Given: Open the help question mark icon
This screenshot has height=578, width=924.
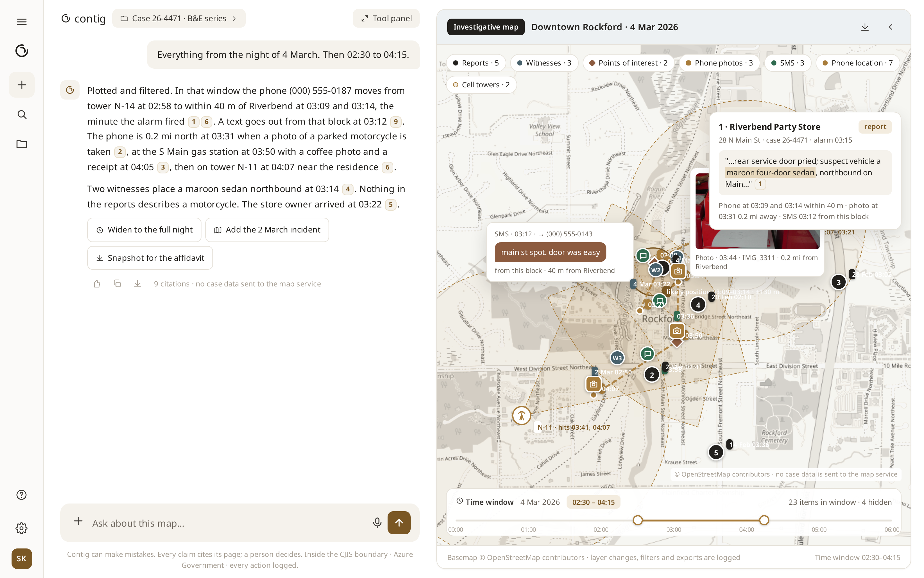Looking at the screenshot, I should click(22, 495).
